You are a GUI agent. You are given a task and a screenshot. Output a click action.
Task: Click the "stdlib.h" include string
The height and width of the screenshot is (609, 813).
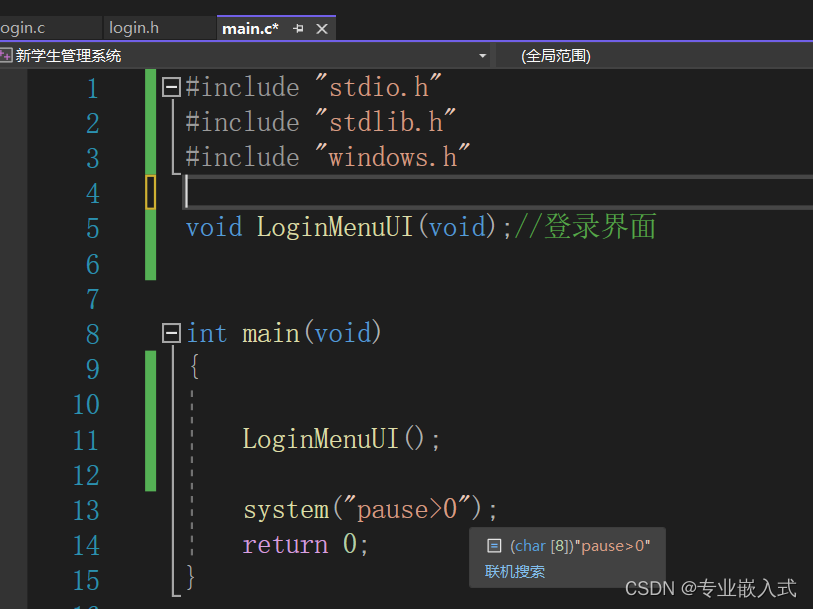pos(386,121)
